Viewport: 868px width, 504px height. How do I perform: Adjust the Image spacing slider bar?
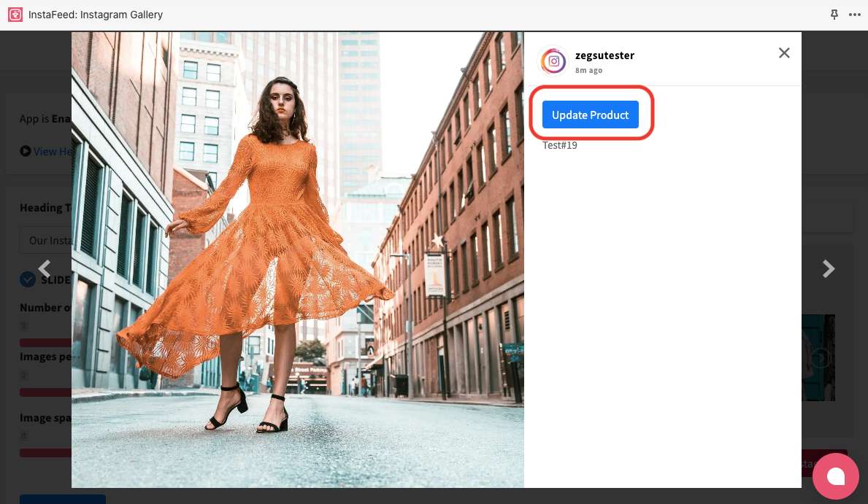click(x=45, y=453)
